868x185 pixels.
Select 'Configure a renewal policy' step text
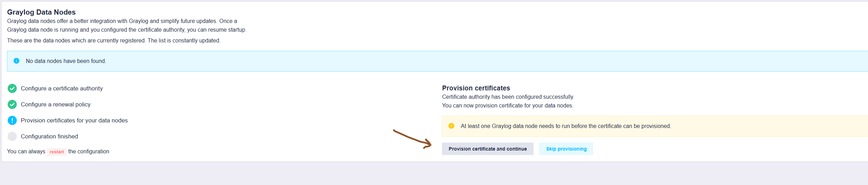[56, 105]
